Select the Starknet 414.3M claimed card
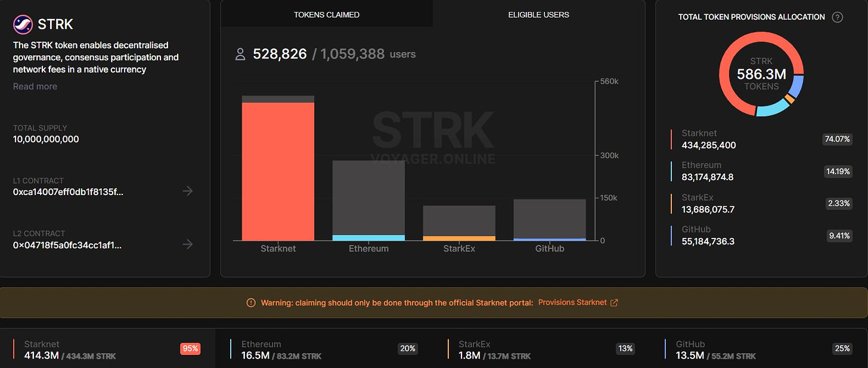This screenshot has width=868, height=368. click(107, 350)
